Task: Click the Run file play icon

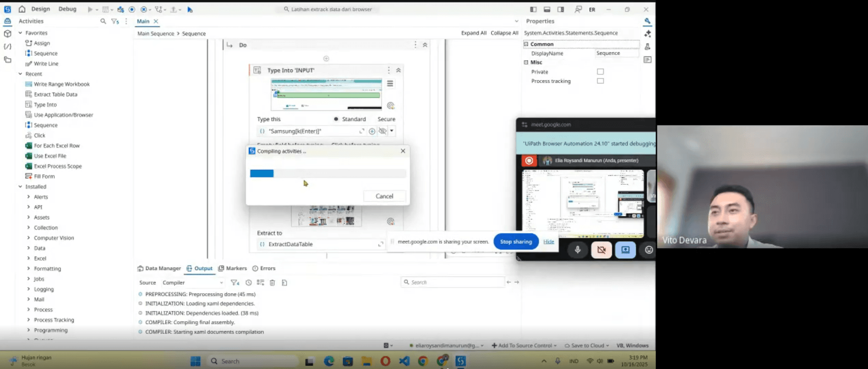Action: click(90, 9)
